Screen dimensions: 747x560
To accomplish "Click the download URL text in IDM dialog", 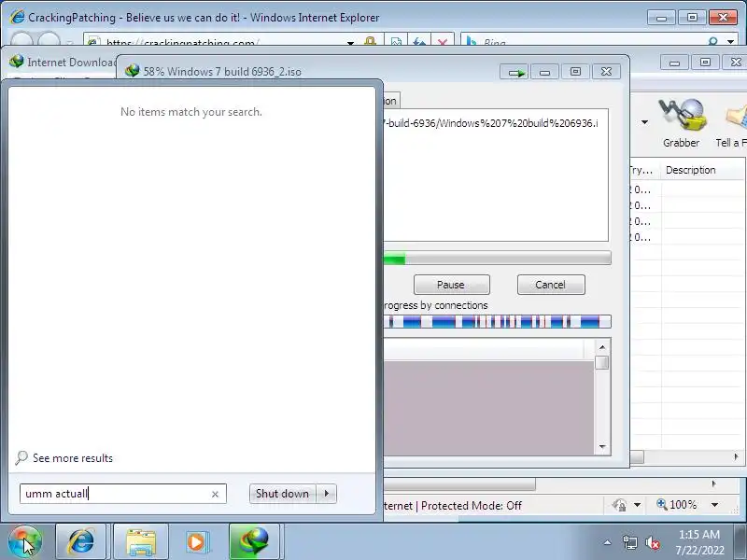I will pos(491,123).
